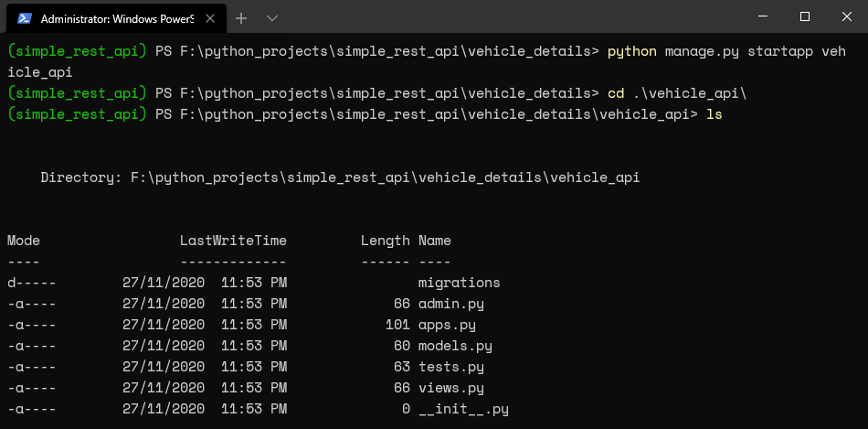This screenshot has height=429, width=868.
Task: Click the Mode column header
Action: click(x=23, y=241)
